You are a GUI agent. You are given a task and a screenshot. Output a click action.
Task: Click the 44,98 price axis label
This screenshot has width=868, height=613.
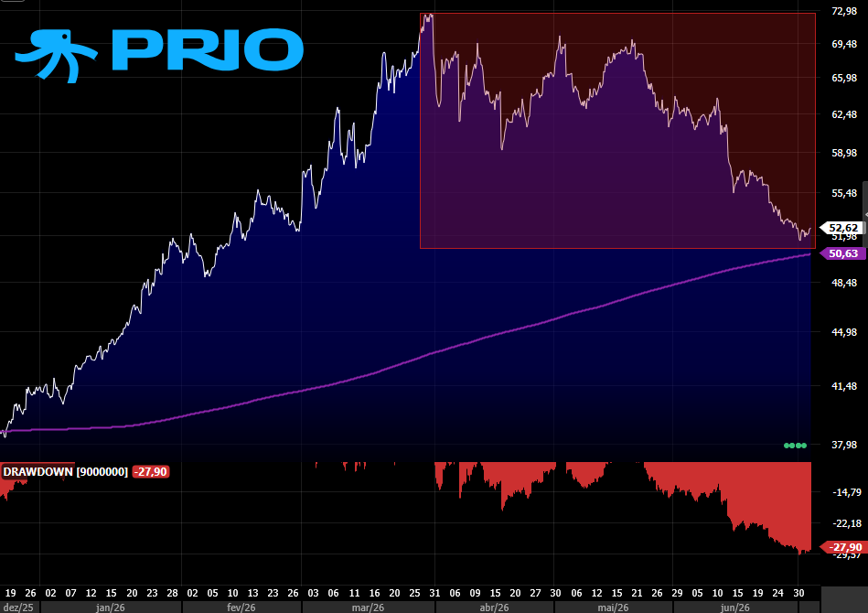pyautogui.click(x=844, y=332)
